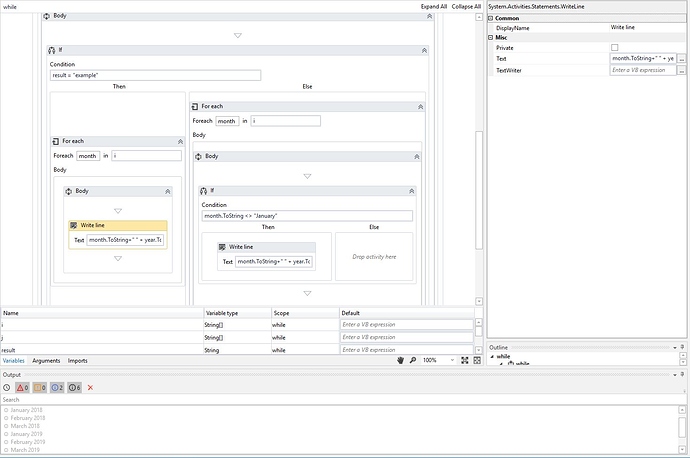The width and height of the screenshot is (690, 458).
Task: Click the while breadcrumb link
Action: pos(10,7)
